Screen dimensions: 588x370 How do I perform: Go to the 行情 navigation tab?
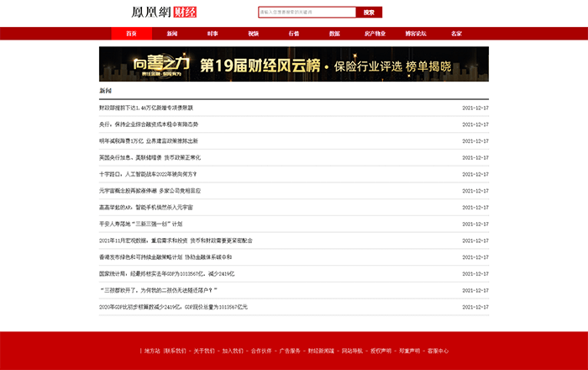pyautogui.click(x=293, y=34)
